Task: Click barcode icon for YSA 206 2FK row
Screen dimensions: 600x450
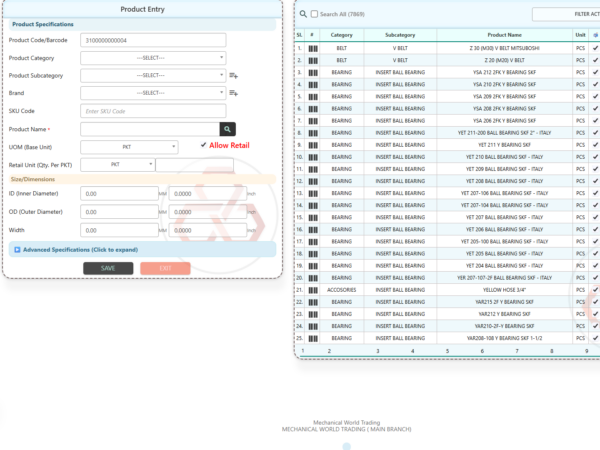Action: point(313,121)
